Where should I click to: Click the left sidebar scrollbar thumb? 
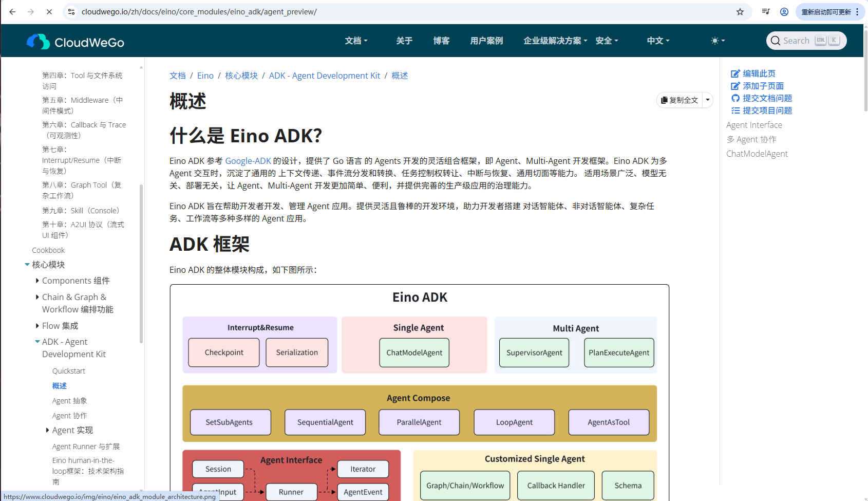(141, 263)
